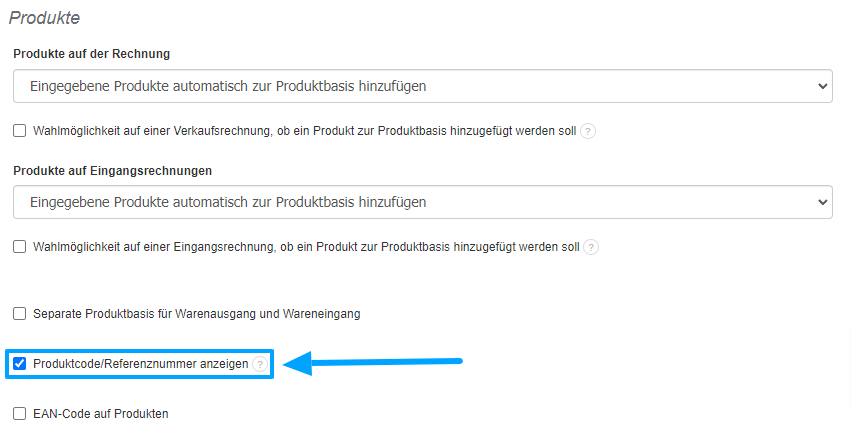Click the 'Produkte' section heading

(44, 18)
